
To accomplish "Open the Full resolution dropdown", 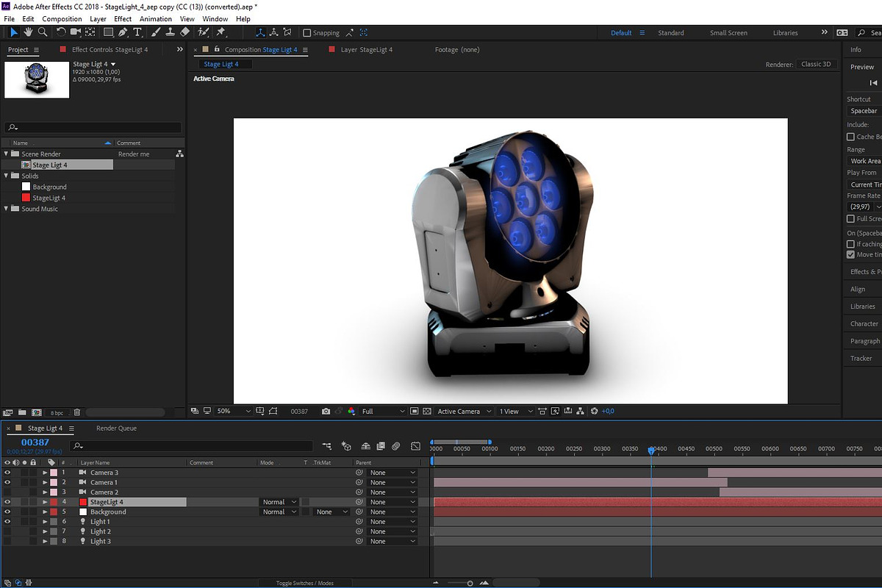I will click(383, 412).
